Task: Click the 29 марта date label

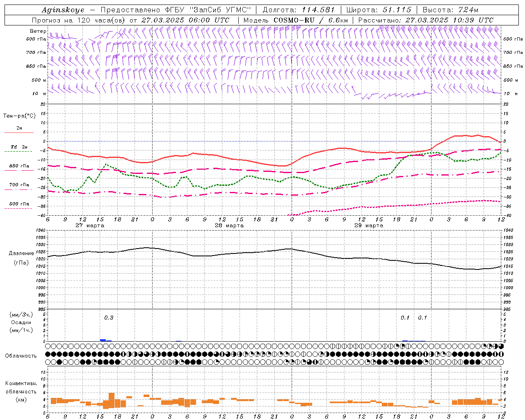Action: point(369,226)
